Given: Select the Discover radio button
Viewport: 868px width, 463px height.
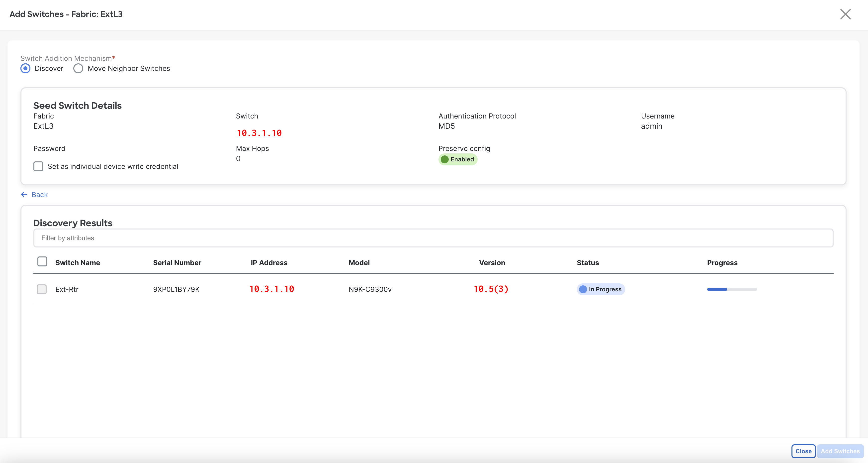Looking at the screenshot, I should click(x=26, y=68).
